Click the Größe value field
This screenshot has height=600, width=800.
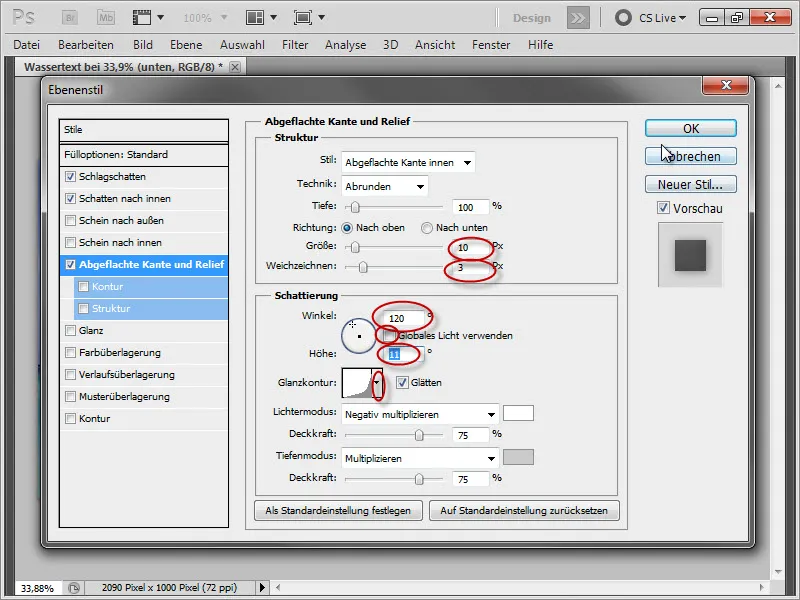470,247
